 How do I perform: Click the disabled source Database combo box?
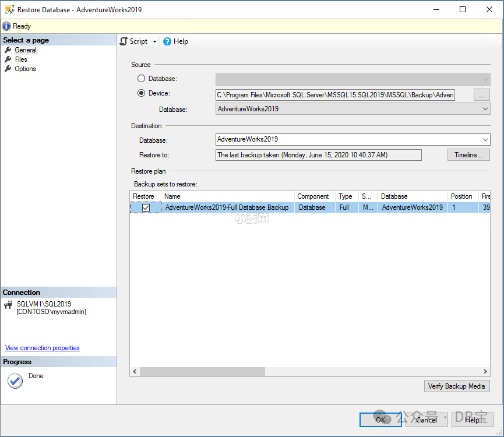(353, 79)
